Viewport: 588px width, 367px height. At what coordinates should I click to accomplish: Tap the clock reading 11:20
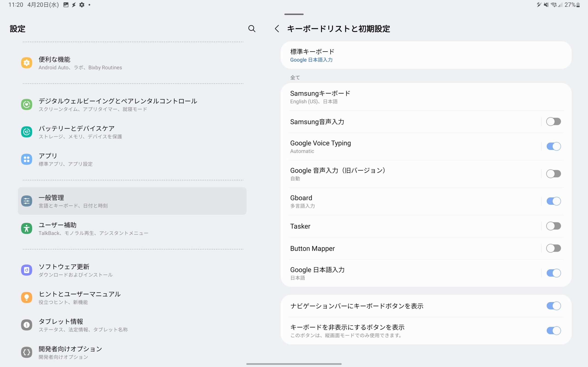pos(16,5)
